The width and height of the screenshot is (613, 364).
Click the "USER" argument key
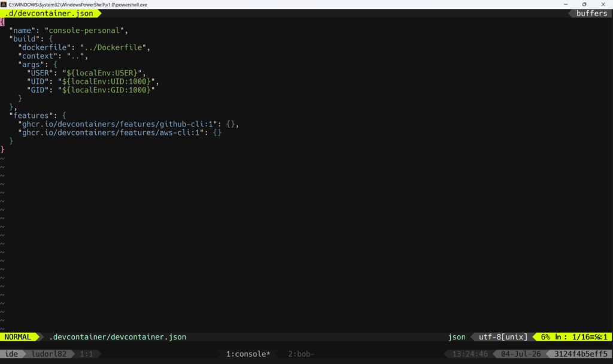[40, 73]
